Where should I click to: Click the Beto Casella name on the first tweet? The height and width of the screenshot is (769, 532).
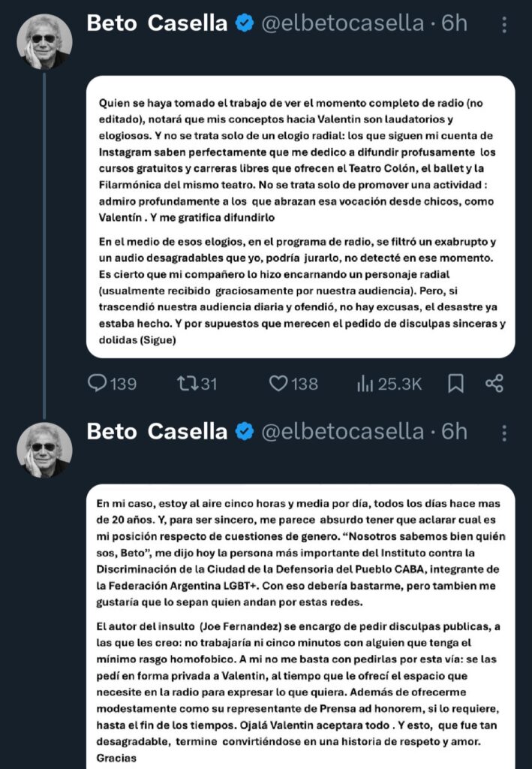(156, 23)
